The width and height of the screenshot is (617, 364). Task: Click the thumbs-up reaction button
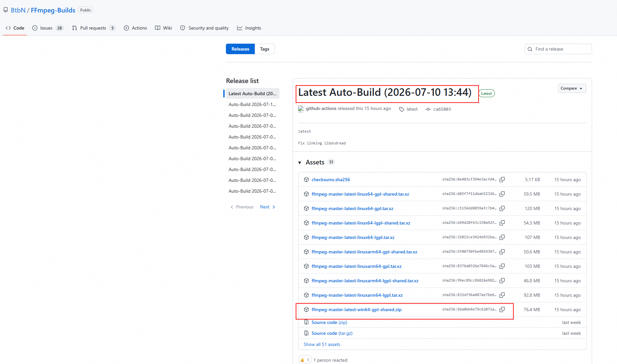tap(305, 360)
